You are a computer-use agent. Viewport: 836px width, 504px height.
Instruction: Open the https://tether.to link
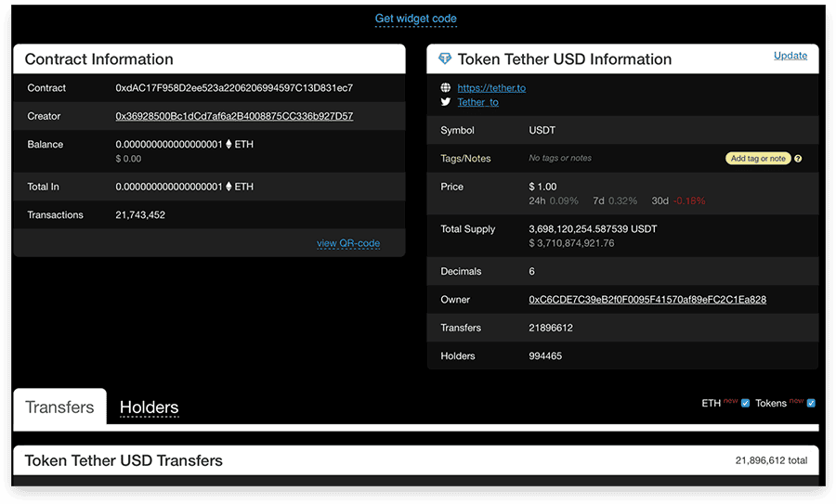coord(491,88)
